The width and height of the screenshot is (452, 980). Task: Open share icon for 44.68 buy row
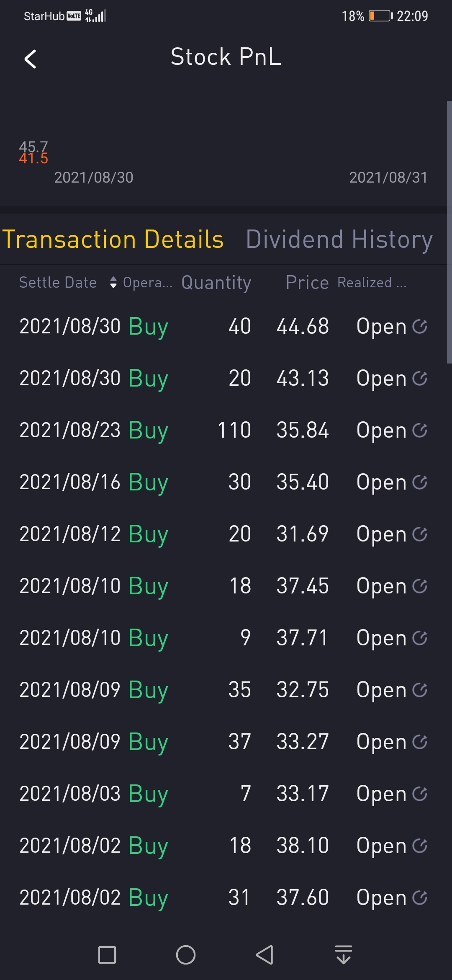pos(419,326)
